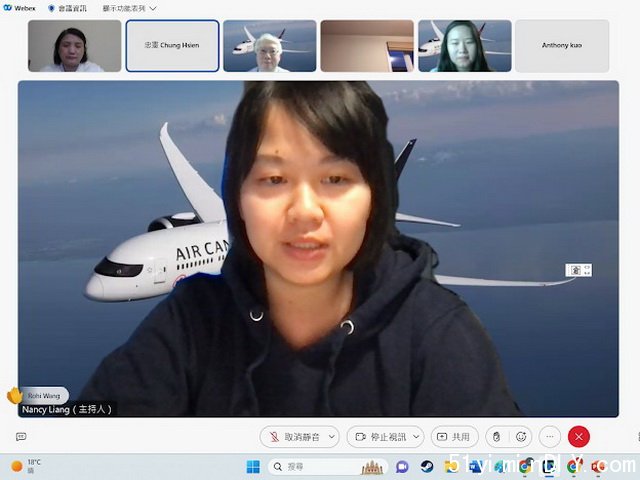Toggle the 停止視訊 stop video button

pyautogui.click(x=380, y=437)
